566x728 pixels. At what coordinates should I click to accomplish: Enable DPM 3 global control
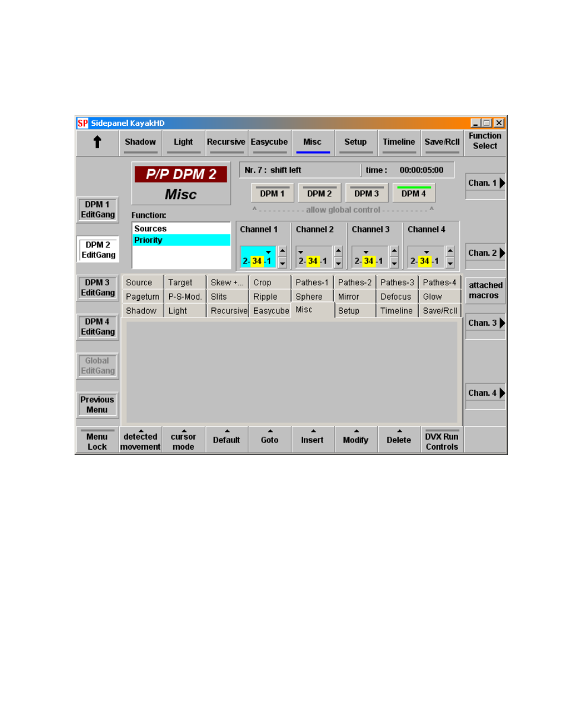pos(367,193)
